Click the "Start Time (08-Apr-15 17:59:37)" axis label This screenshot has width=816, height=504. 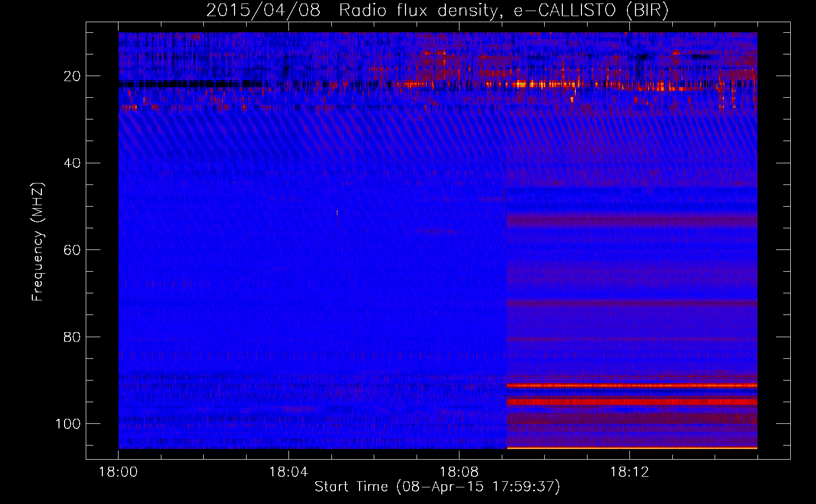[437, 487]
